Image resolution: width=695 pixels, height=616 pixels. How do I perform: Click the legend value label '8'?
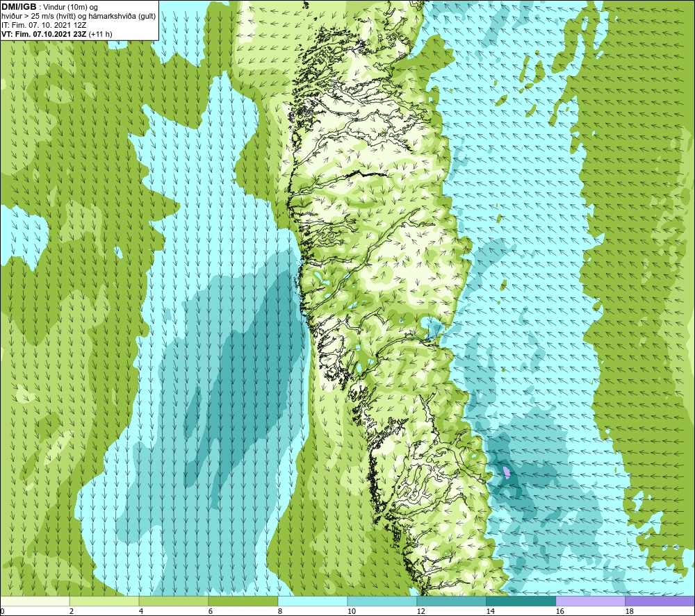point(279,611)
